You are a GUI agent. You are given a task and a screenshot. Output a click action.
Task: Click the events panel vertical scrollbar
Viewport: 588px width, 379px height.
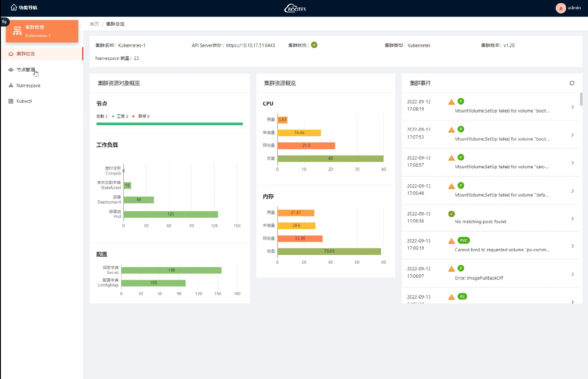[x=581, y=99]
